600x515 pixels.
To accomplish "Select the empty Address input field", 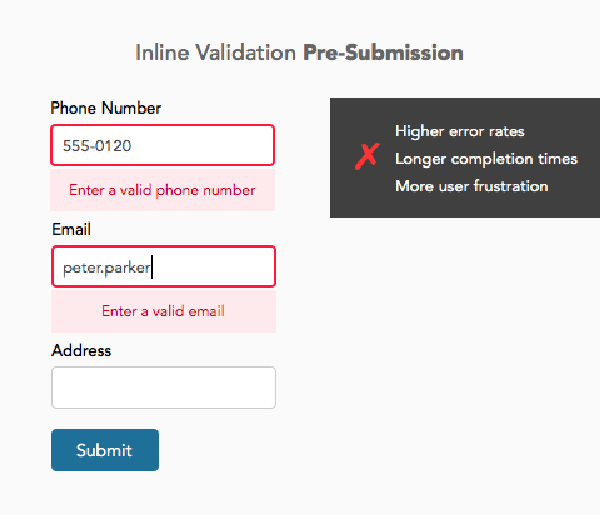I will pyautogui.click(x=163, y=388).
